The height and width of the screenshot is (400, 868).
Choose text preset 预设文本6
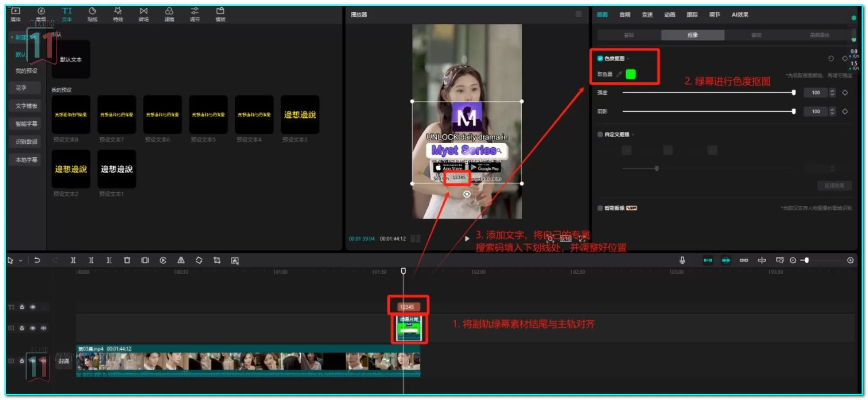(163, 115)
